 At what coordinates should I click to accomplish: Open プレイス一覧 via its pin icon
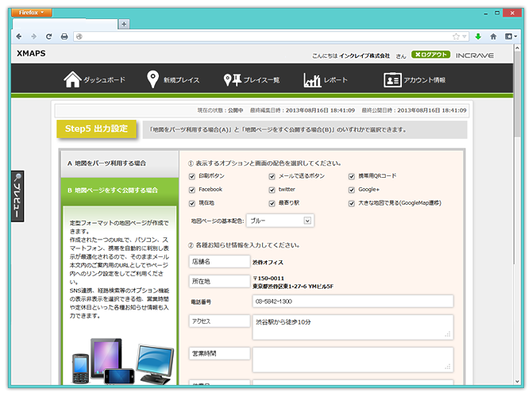(232, 79)
